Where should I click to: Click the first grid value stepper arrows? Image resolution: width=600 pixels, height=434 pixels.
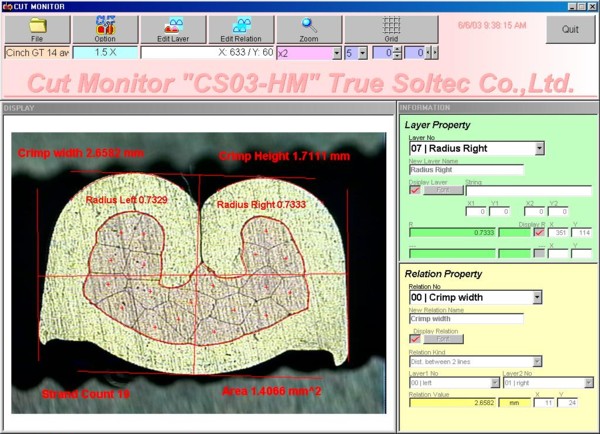(x=399, y=52)
